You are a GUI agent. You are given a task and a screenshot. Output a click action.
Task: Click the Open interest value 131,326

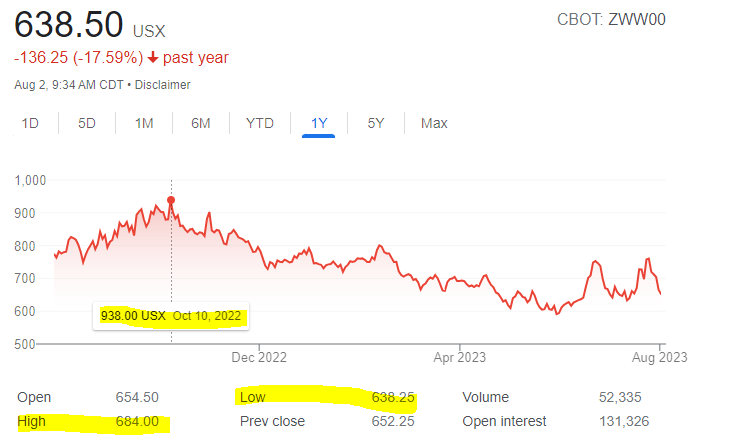(624, 421)
